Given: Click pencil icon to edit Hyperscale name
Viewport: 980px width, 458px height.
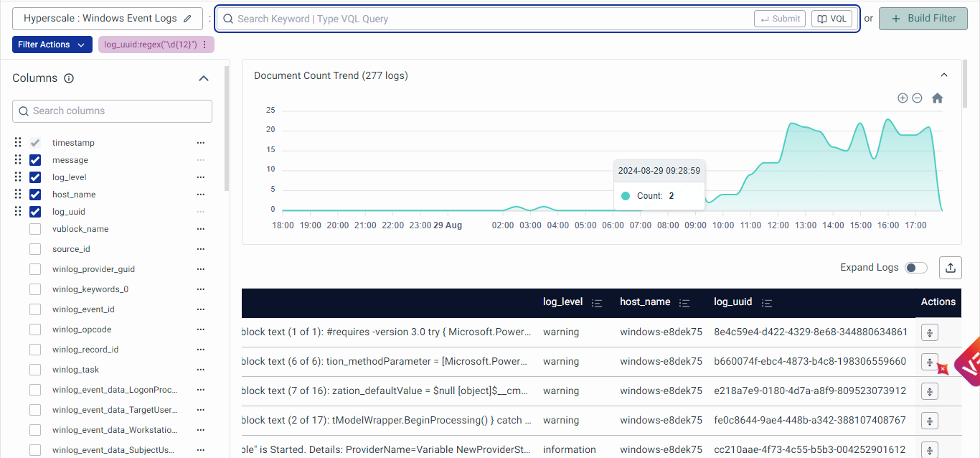Looking at the screenshot, I should [x=188, y=19].
